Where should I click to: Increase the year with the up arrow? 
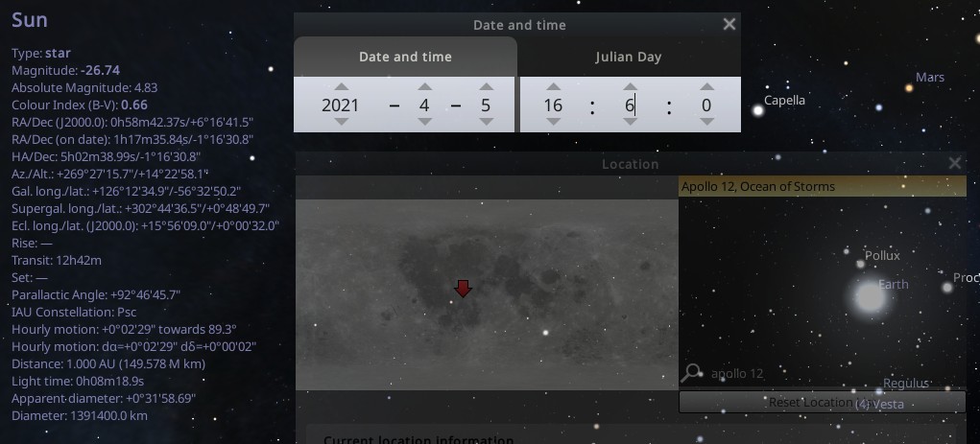[x=341, y=87]
